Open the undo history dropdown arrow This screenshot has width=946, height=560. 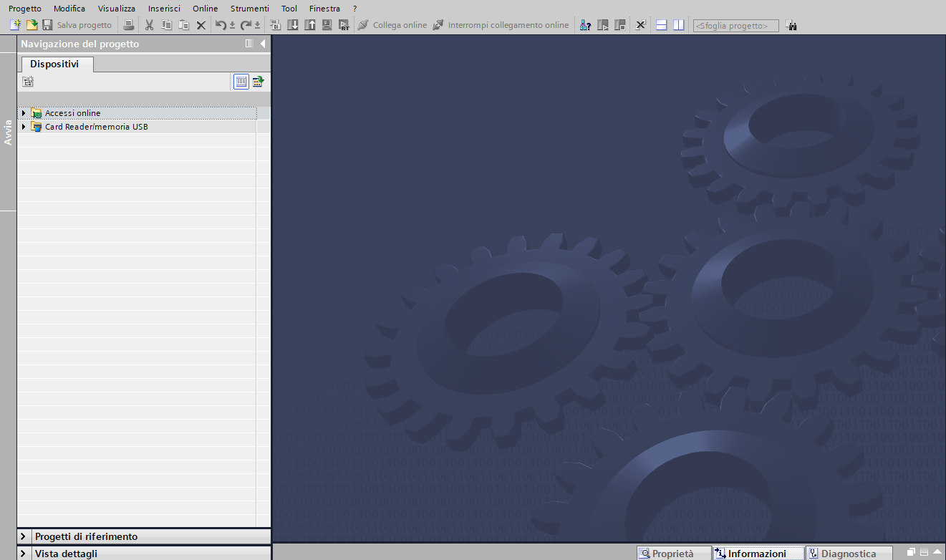tap(232, 26)
